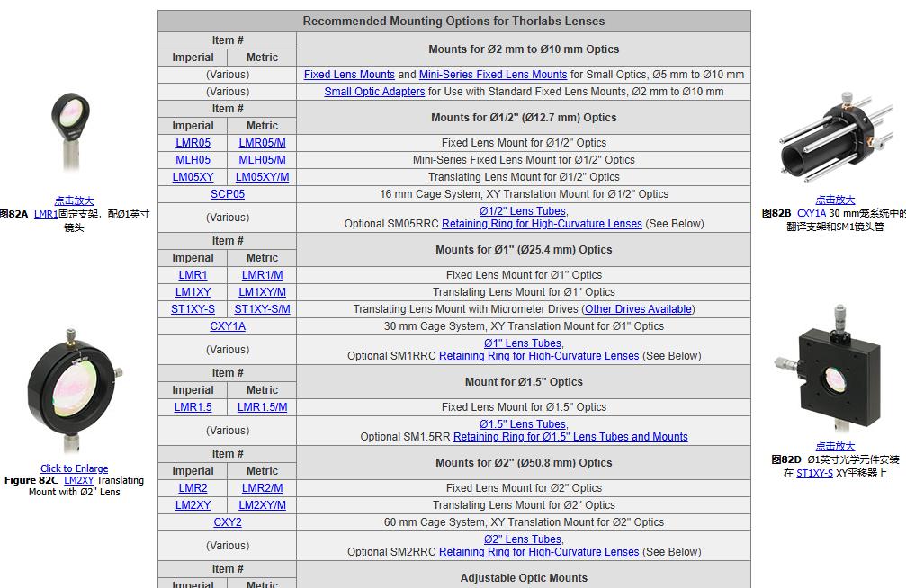This screenshot has width=906, height=588.
Task: Open the Ø1.5" Lens Tubes link
Action: [524, 424]
